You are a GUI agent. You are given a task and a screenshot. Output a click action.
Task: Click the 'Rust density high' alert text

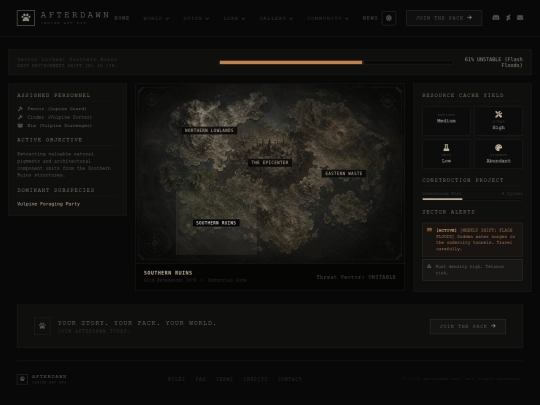click(x=470, y=270)
